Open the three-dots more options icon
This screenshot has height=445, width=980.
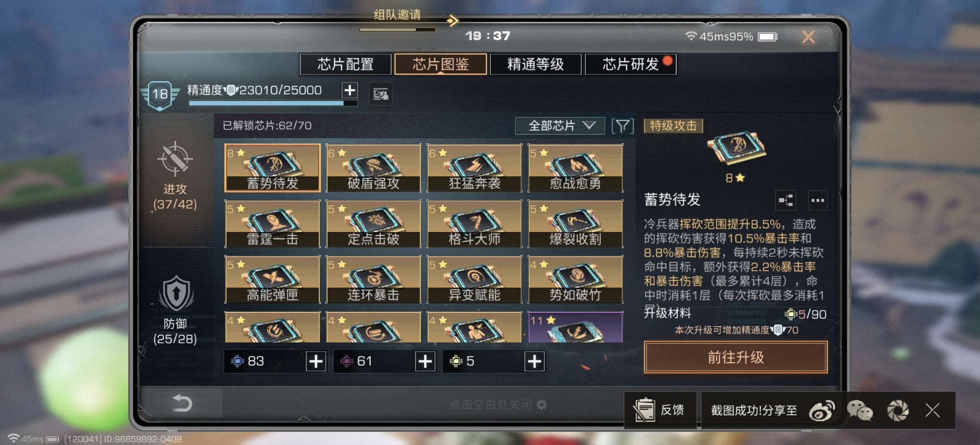[817, 200]
